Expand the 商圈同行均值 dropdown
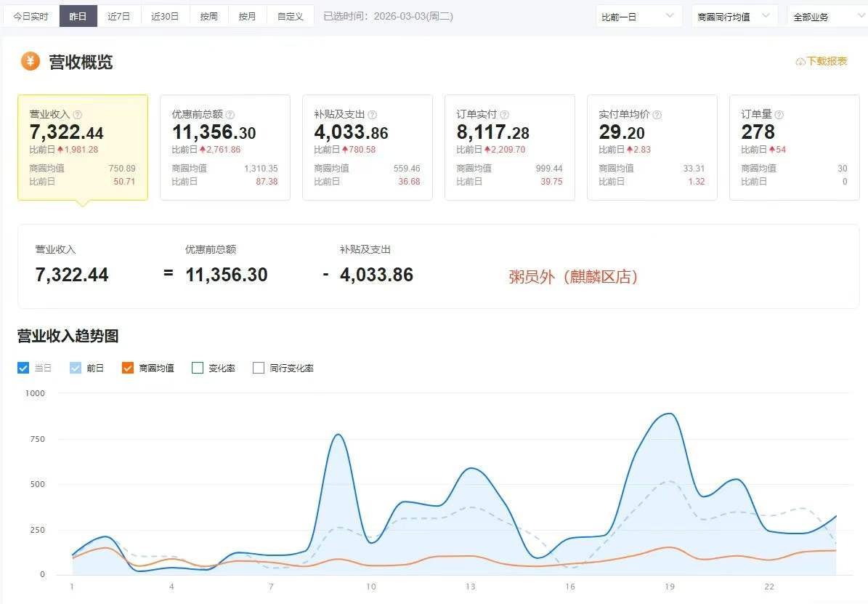Screen dimensions: 868x604 tap(734, 16)
